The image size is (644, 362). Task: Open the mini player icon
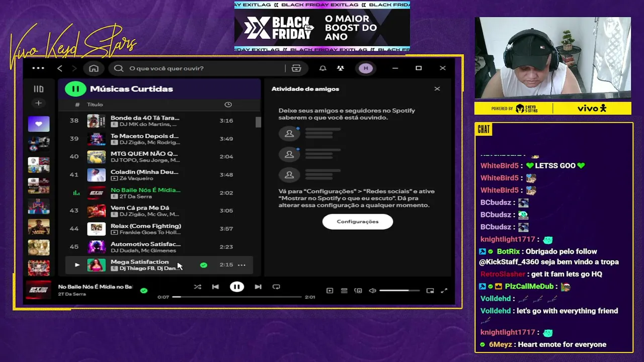click(430, 291)
